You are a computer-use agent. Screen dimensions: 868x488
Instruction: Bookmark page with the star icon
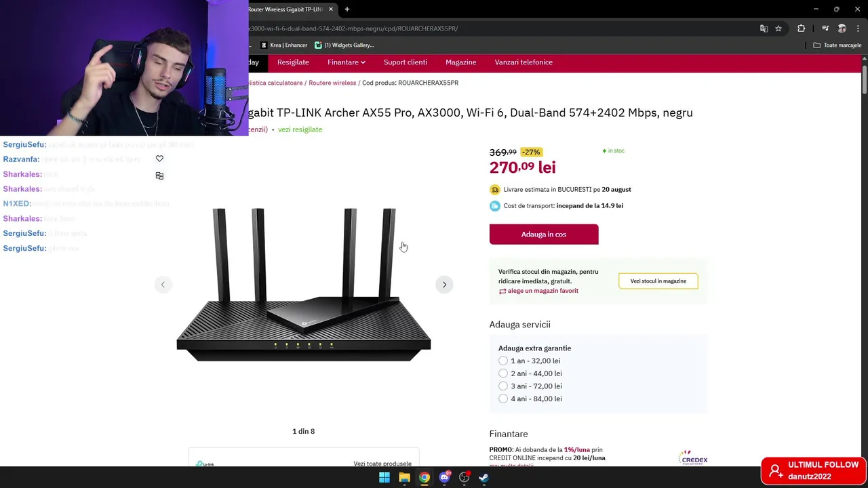coord(778,28)
